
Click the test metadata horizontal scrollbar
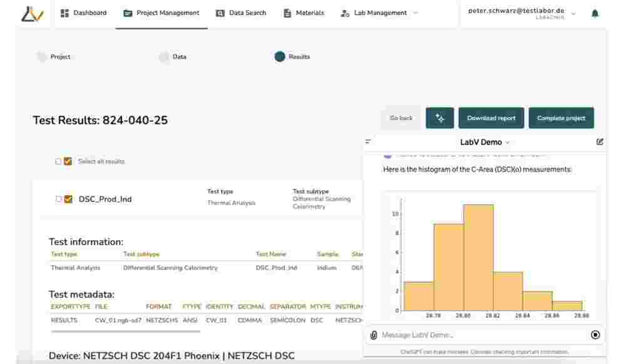pyautogui.click(x=125, y=331)
